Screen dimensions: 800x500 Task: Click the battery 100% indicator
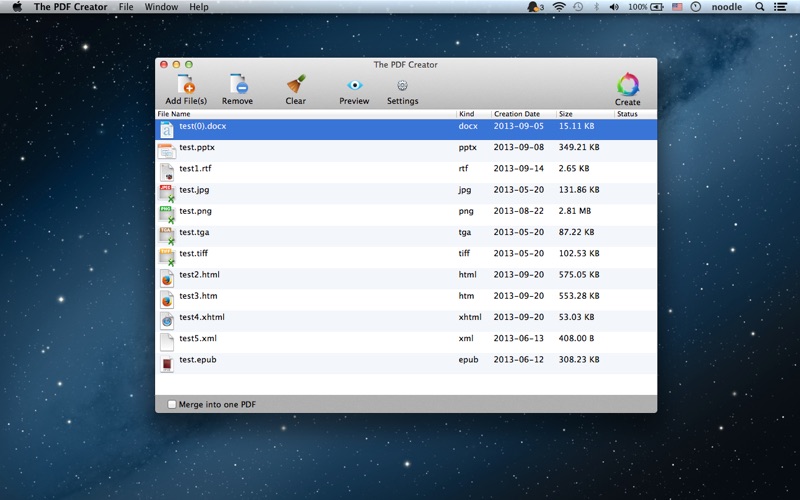[645, 7]
